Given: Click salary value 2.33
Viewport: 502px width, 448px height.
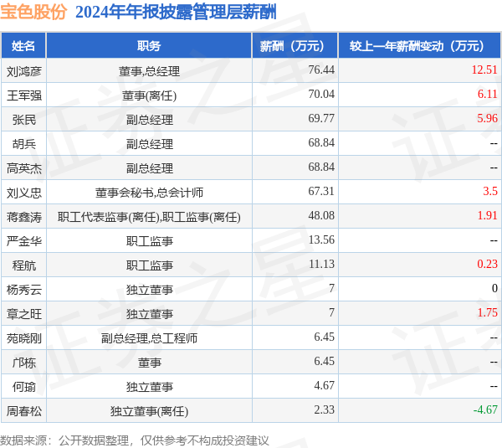Looking at the screenshot, I should click(x=324, y=409).
